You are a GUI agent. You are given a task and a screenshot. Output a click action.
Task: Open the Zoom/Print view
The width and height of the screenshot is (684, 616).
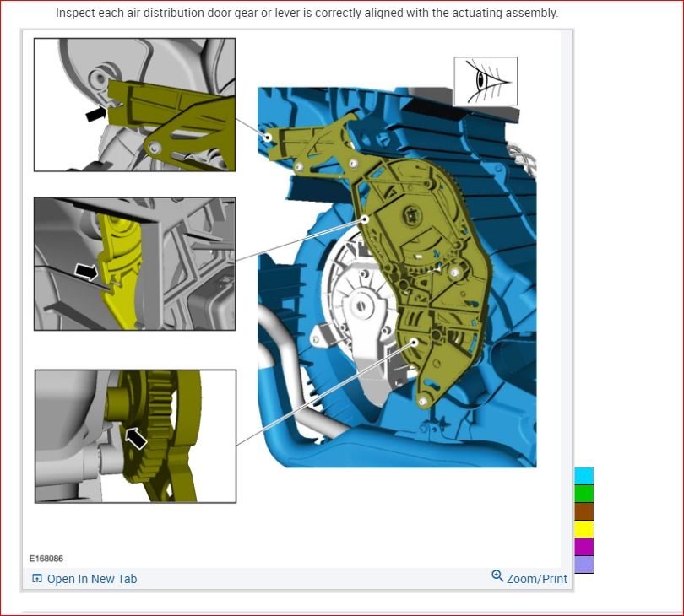[x=529, y=578]
